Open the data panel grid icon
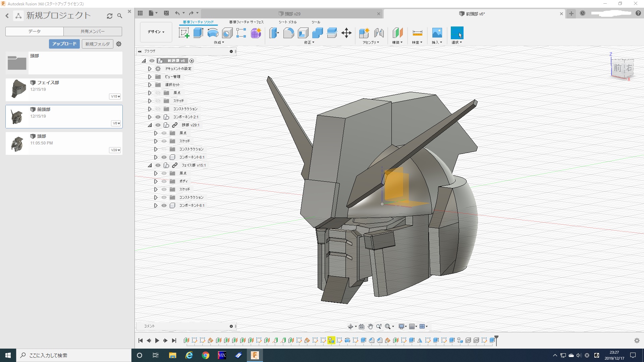 [x=140, y=13]
